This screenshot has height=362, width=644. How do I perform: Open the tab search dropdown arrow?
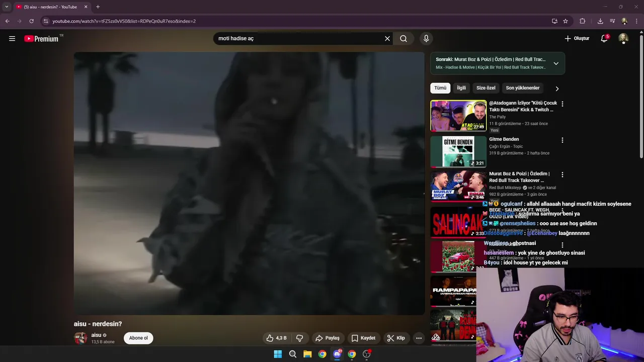coord(7,7)
